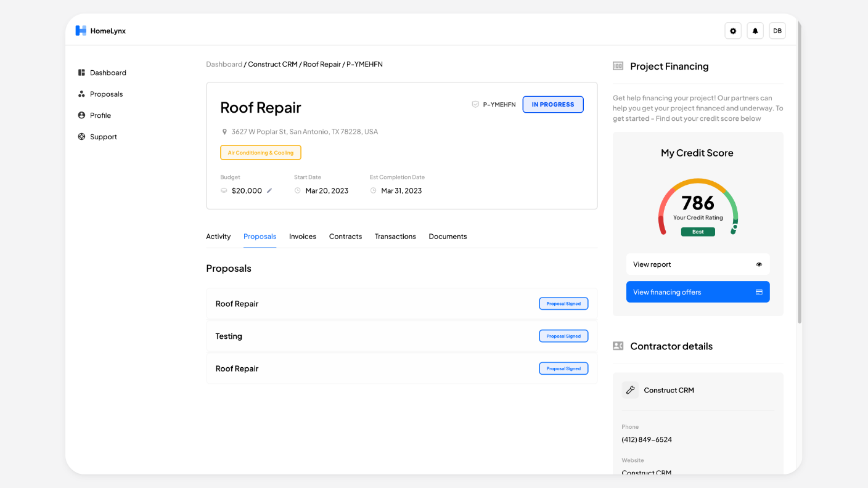Click the Roof Repair breadcrumb link

(x=322, y=64)
